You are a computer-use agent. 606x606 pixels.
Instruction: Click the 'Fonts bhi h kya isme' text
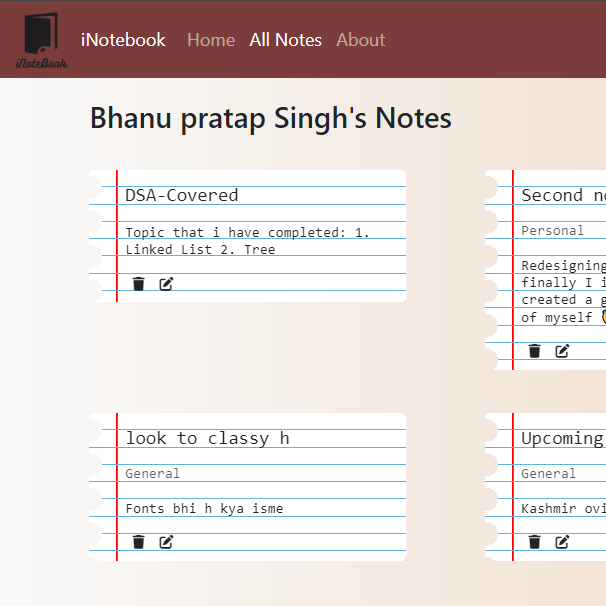click(204, 508)
